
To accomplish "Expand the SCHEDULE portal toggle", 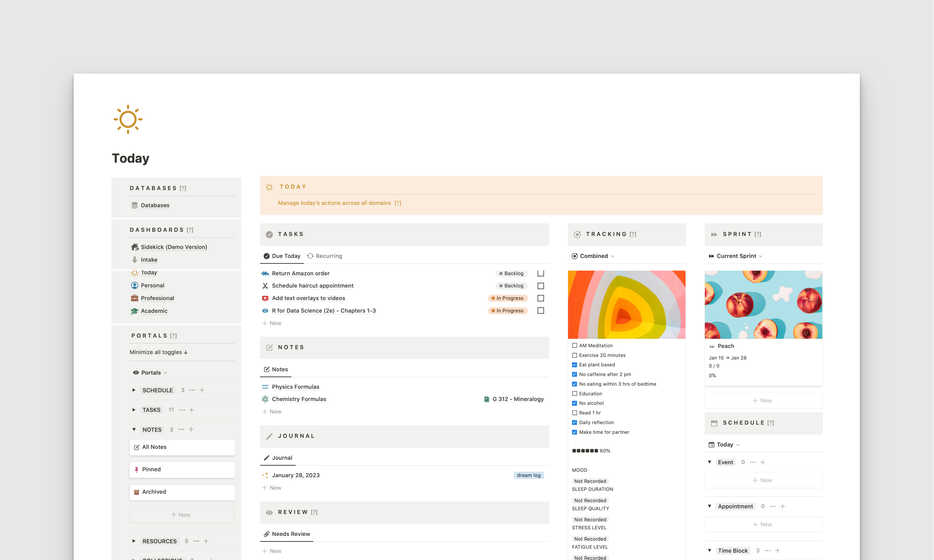I will click(134, 390).
